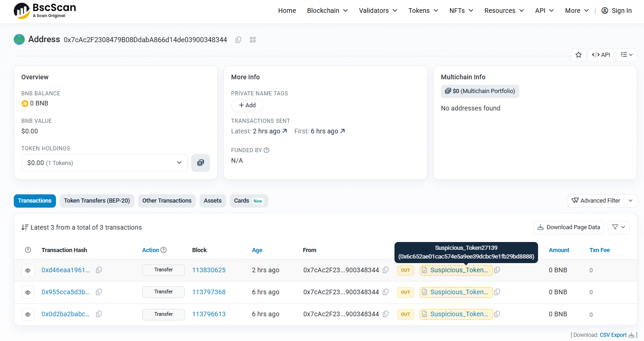Open the list options dropdown beside API
Image resolution: width=644 pixels, height=341 pixels.
click(627, 55)
